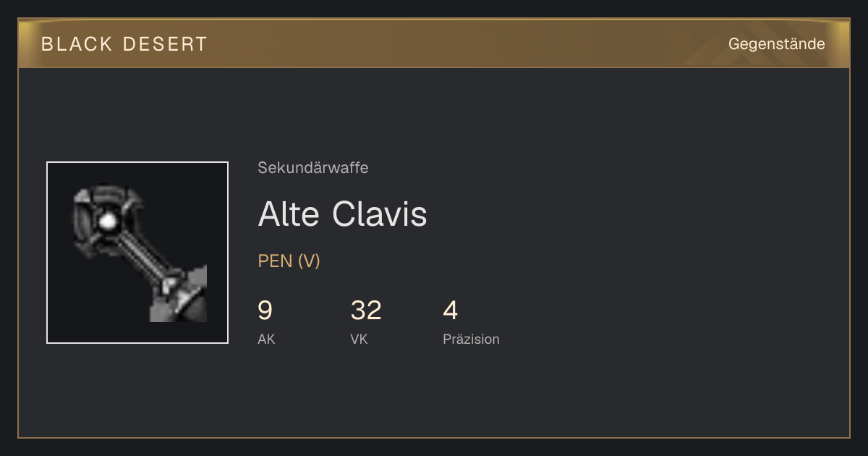Click the VK stat label
The width and height of the screenshot is (868, 456).
pos(359,339)
